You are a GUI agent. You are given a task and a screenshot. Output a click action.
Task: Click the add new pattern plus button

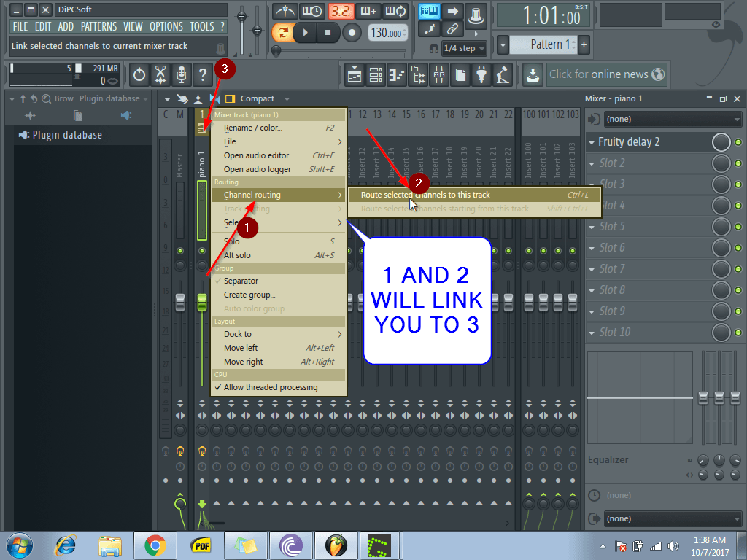click(584, 45)
